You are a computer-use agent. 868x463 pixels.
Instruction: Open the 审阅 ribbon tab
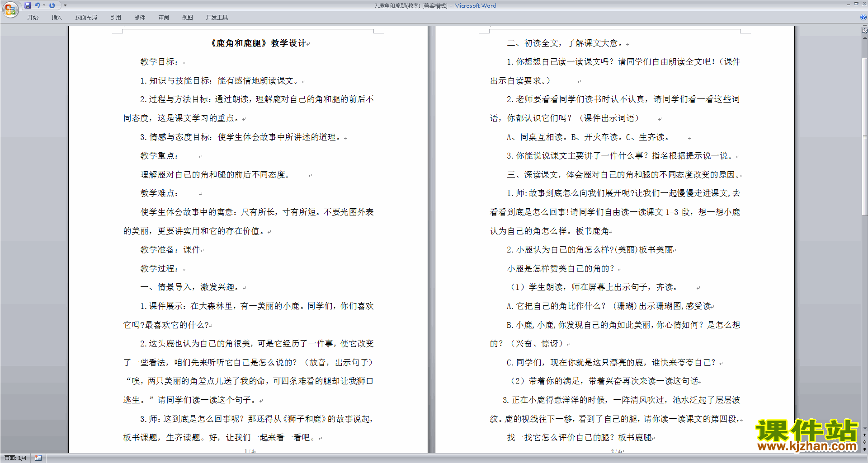point(164,18)
